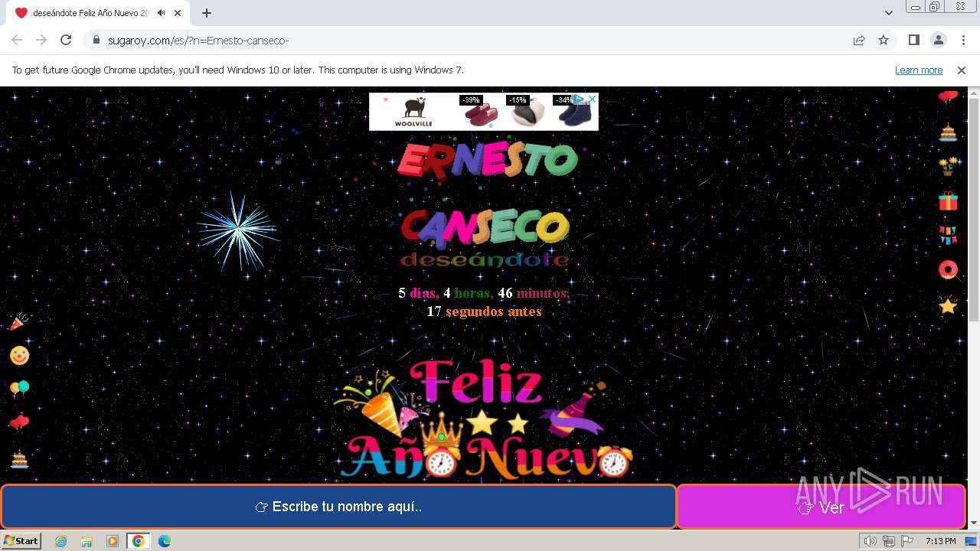Click the donut emoji on right side
980x551 pixels.
(948, 269)
